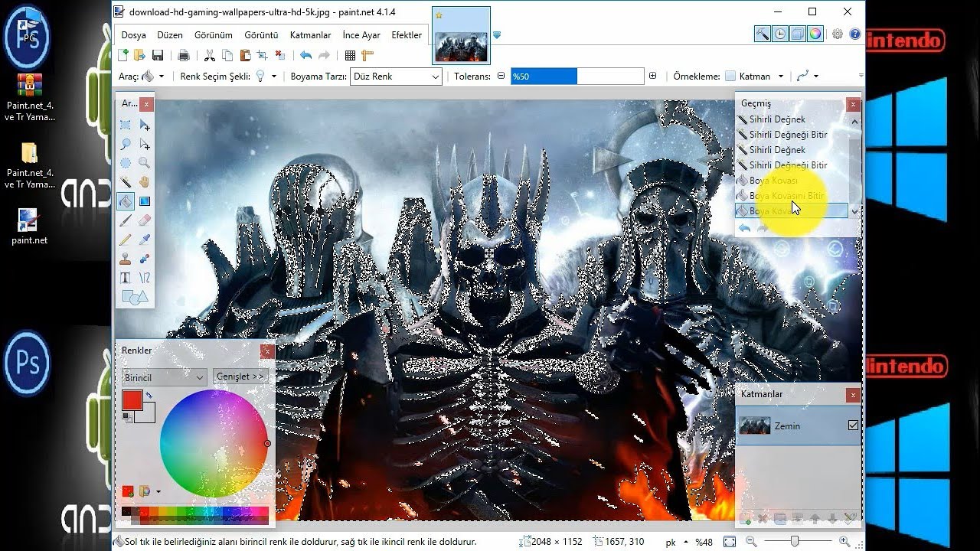
Task: Select the Move Selected Pixels tool
Action: 145,125
